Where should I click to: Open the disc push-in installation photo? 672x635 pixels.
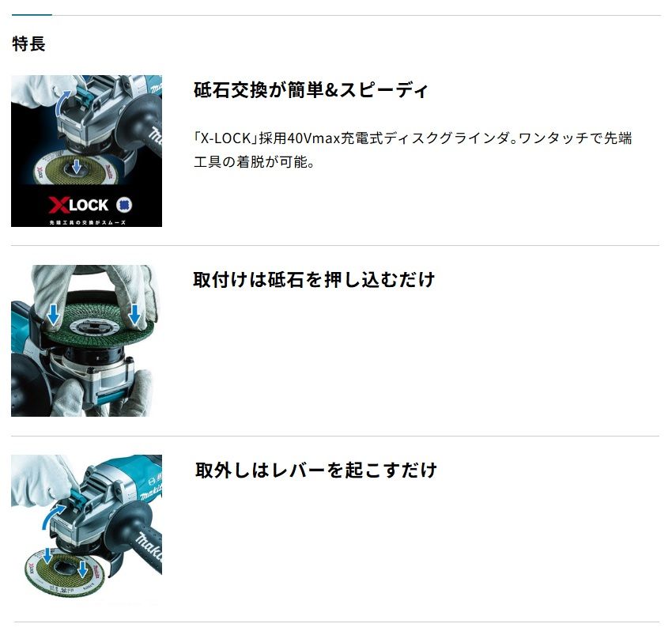87,341
